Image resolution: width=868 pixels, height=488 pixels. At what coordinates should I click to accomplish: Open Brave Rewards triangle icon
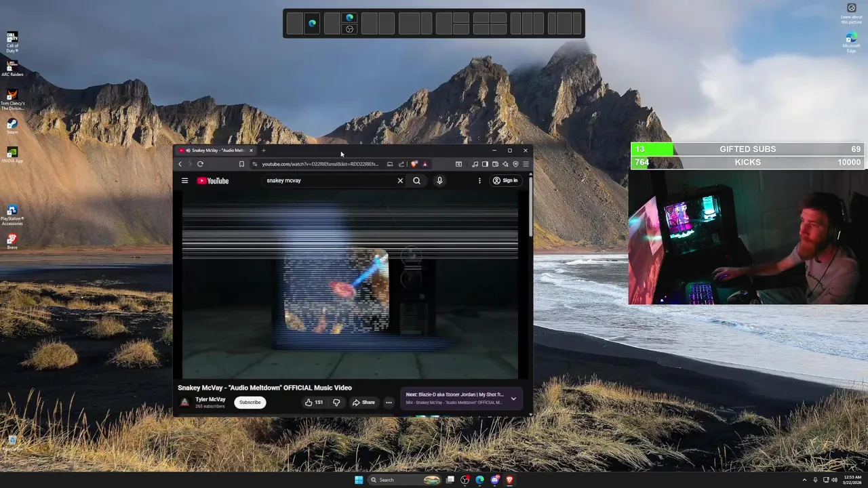click(x=425, y=164)
